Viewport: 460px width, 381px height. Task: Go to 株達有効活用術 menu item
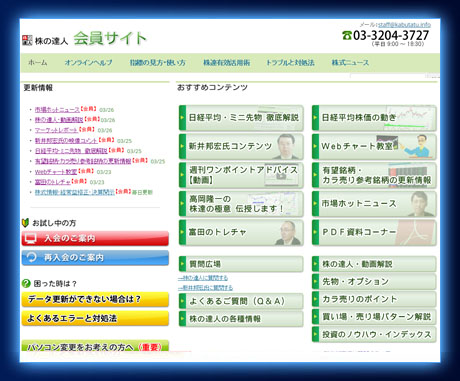[x=227, y=63]
